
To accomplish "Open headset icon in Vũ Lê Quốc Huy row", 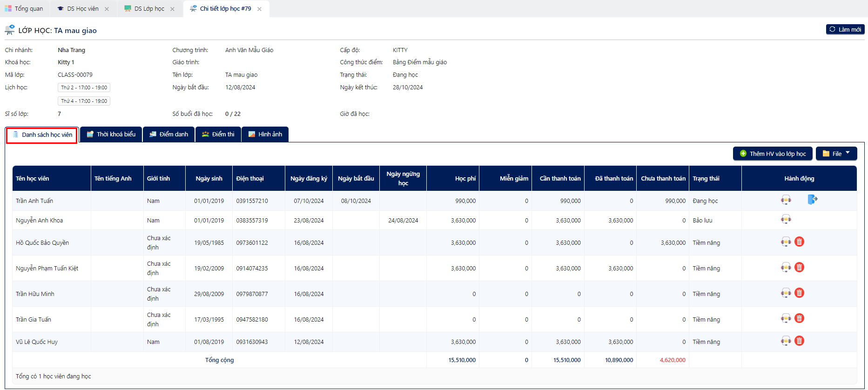I will pos(786,341).
